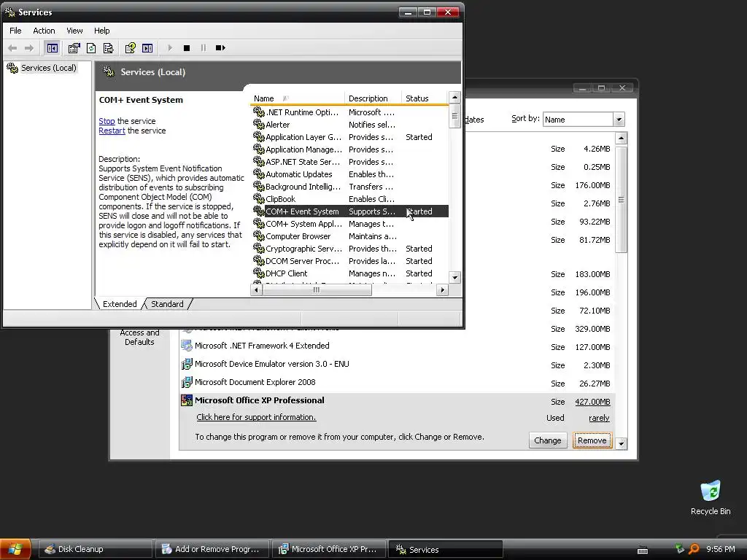747x560 pixels.
Task: Click the Help toolbar icon
Action: 130,48
